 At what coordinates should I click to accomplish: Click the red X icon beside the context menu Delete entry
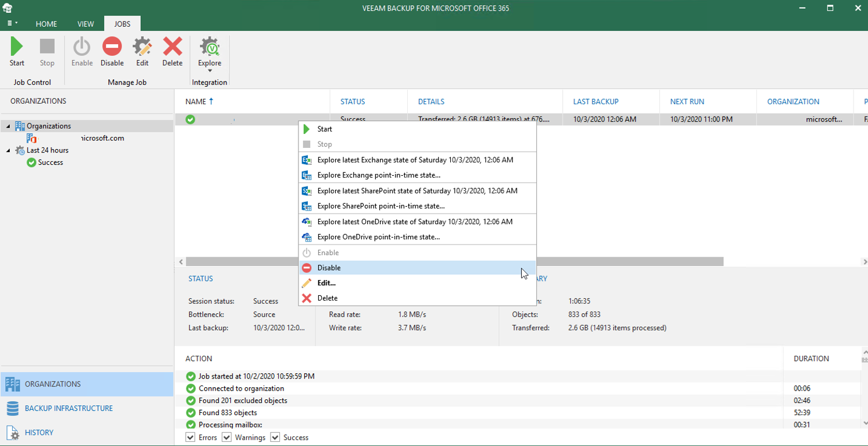point(307,298)
